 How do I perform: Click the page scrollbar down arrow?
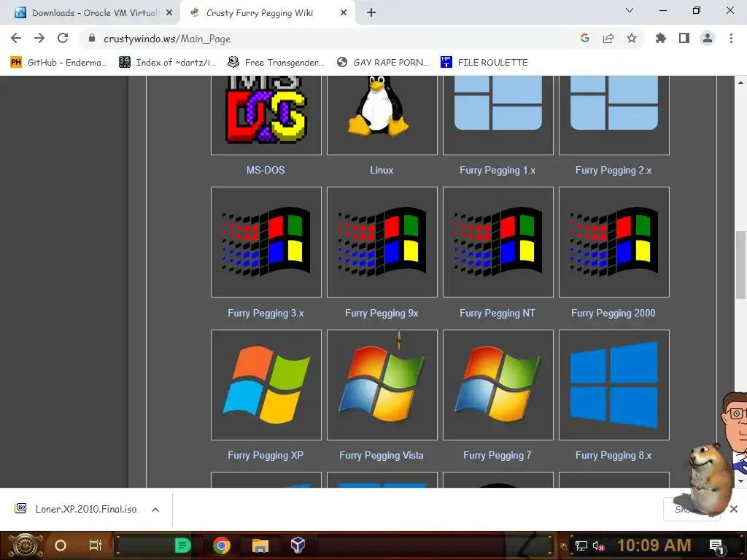click(740, 481)
